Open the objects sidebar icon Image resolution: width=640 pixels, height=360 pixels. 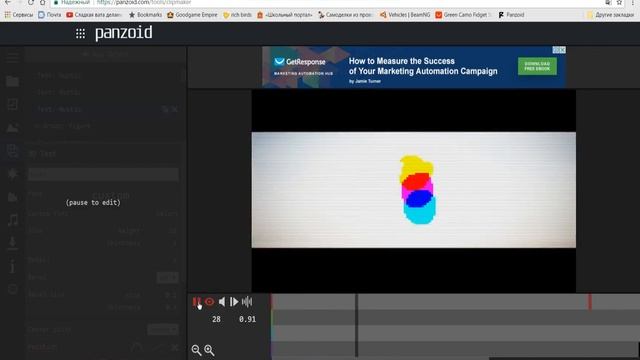tap(12, 151)
